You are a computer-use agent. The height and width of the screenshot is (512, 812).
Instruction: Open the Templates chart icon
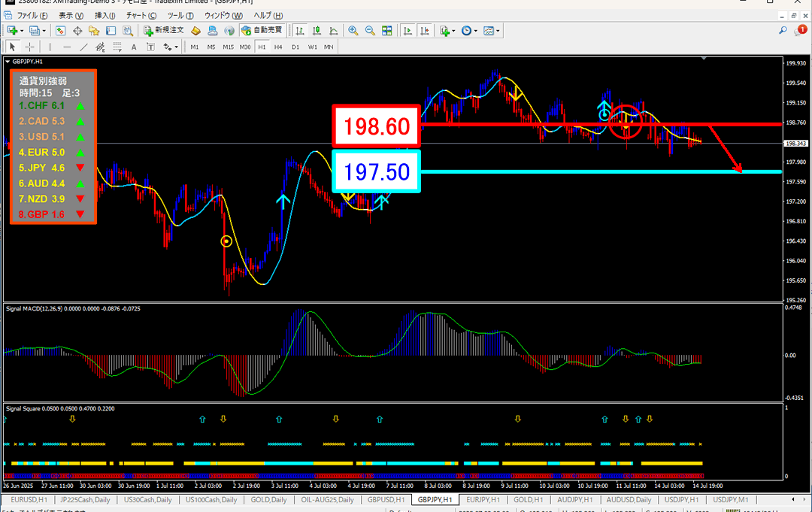489,31
